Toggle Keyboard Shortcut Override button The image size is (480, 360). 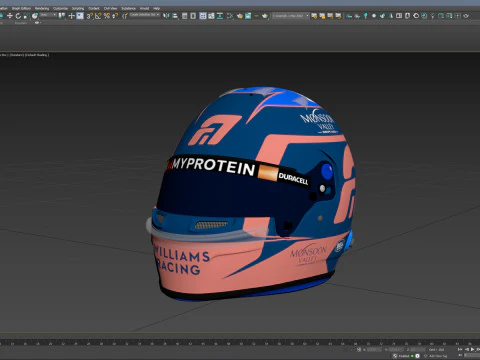pyautogui.click(x=80, y=16)
